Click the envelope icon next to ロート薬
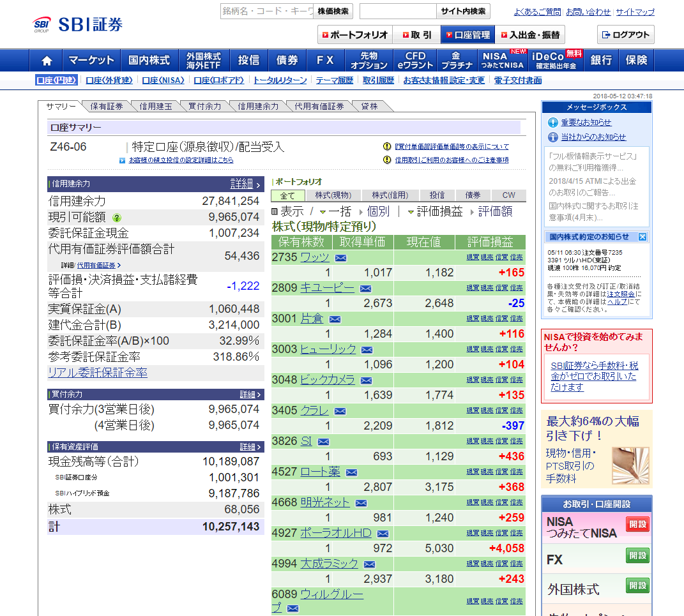This screenshot has height=616, width=684. [352, 472]
